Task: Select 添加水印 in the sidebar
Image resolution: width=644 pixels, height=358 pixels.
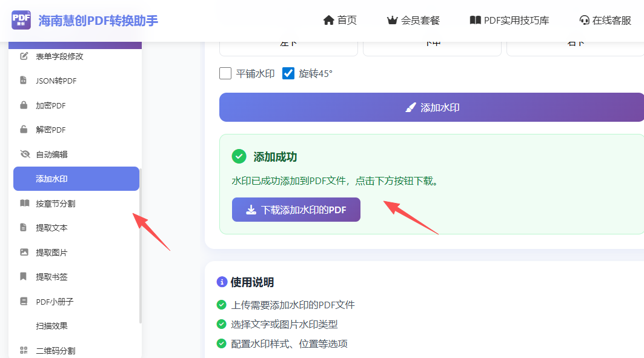Action: [x=76, y=179]
